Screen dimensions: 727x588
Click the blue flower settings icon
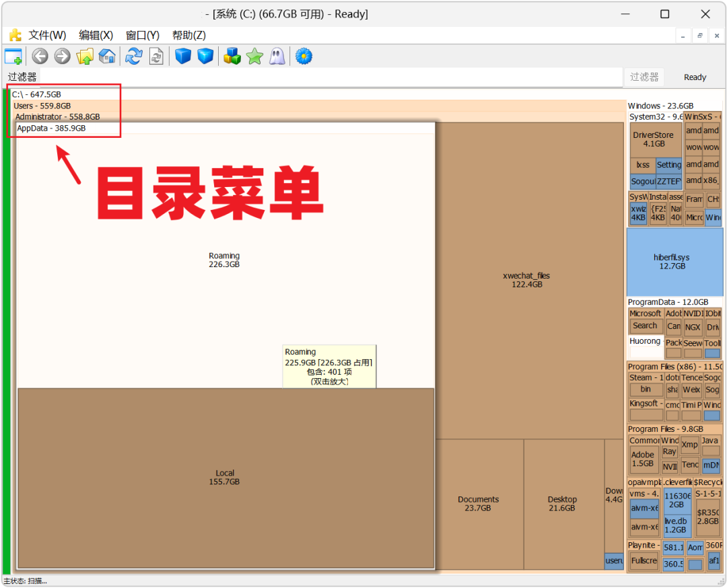[304, 57]
